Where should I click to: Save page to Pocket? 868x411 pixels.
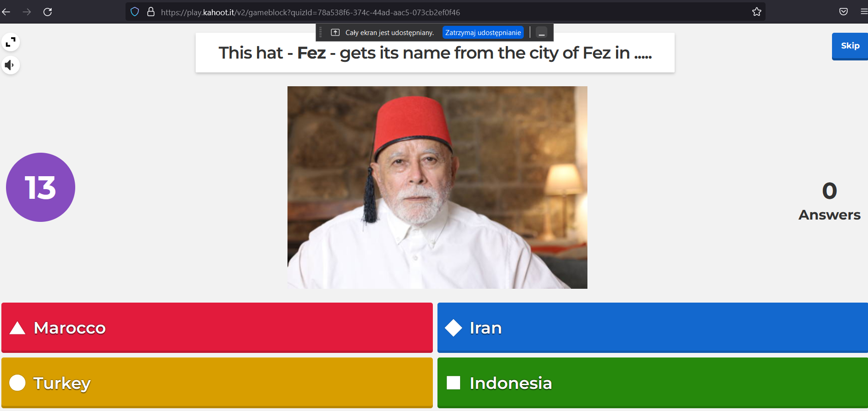[844, 12]
